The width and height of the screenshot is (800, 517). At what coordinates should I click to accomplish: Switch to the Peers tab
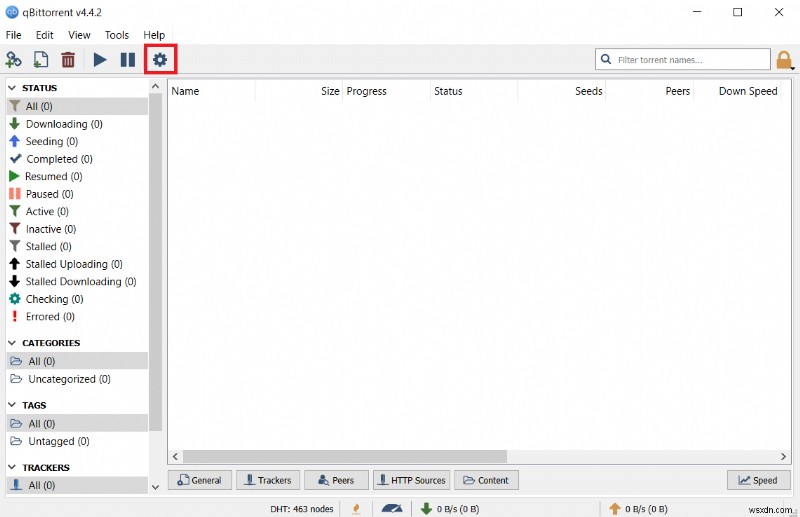click(336, 480)
